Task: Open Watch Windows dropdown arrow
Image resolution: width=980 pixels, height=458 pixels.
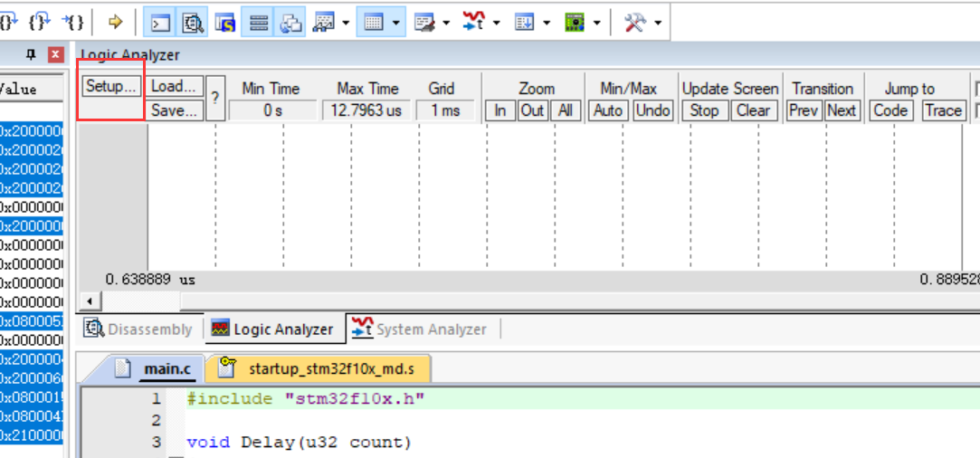Action: [x=346, y=24]
